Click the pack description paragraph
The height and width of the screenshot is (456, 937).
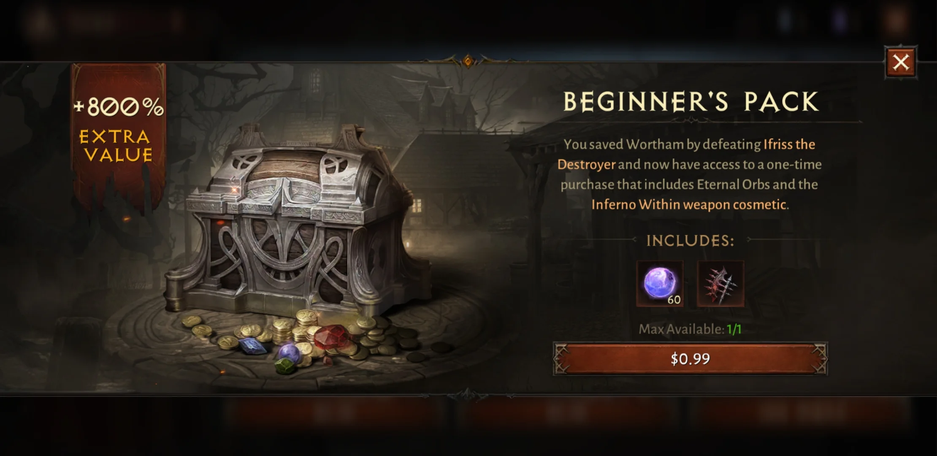[x=690, y=175]
